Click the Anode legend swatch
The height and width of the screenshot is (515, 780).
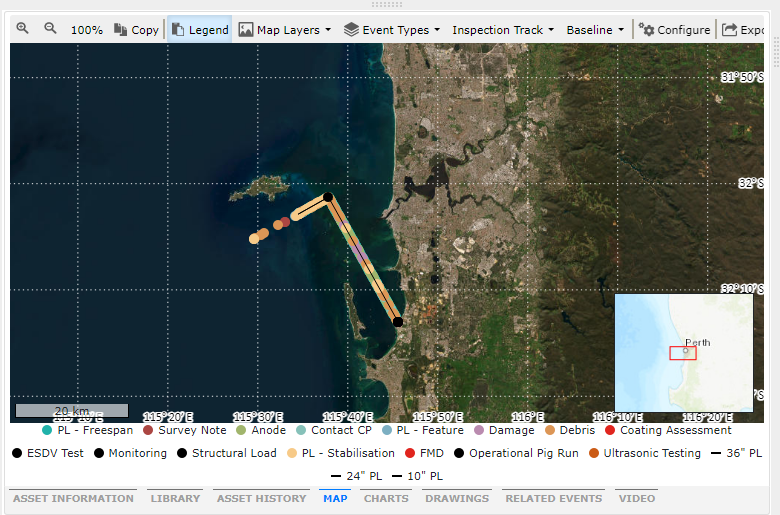point(241,430)
